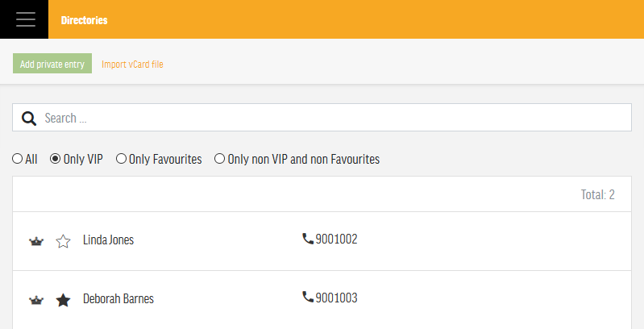
Task: Open Deborah Barnes contact entry
Action: pyautogui.click(x=118, y=298)
